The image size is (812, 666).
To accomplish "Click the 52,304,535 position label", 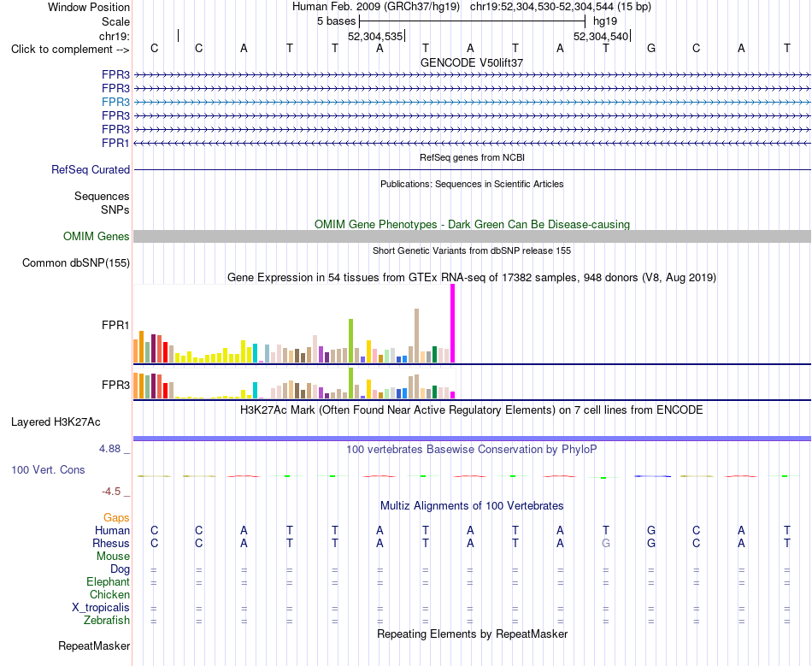I will click(x=375, y=36).
